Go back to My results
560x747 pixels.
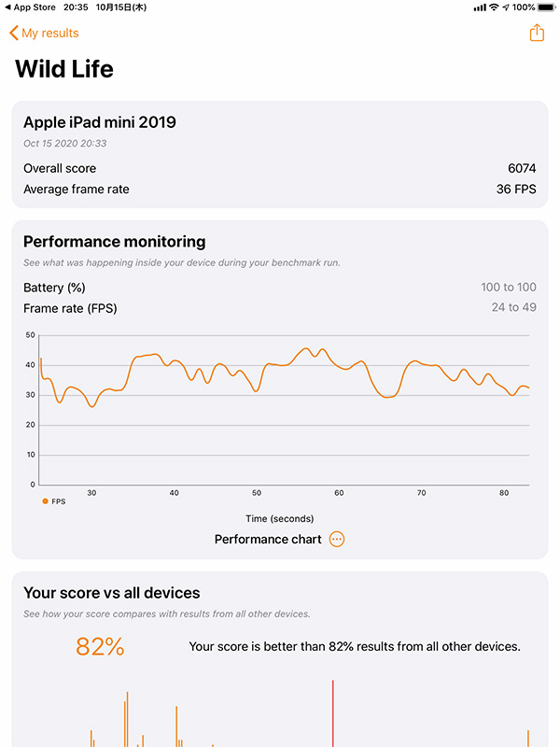(49, 34)
